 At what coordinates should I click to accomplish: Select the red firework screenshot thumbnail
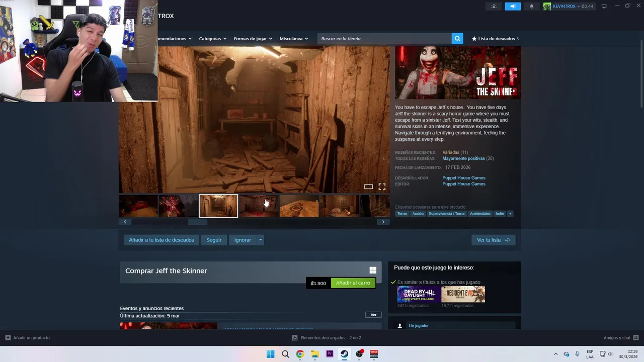coord(178,206)
